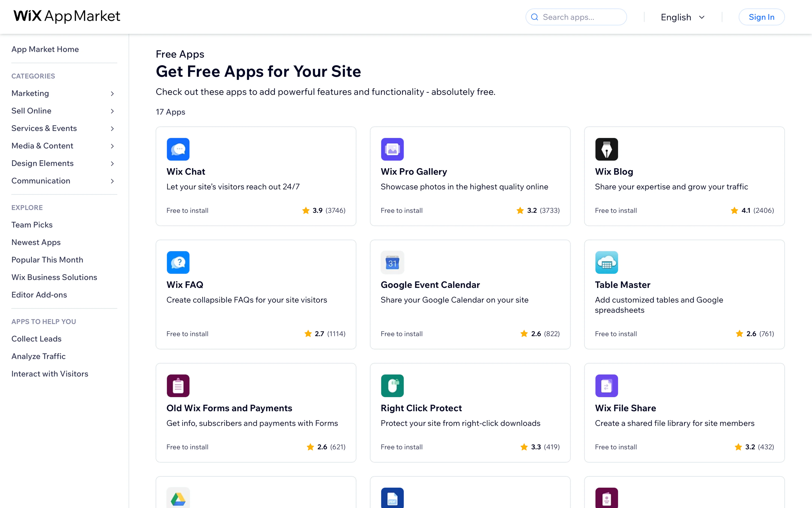Expand the Marketing category chevron
Viewport: 812px width, 508px height.
[x=112, y=93]
